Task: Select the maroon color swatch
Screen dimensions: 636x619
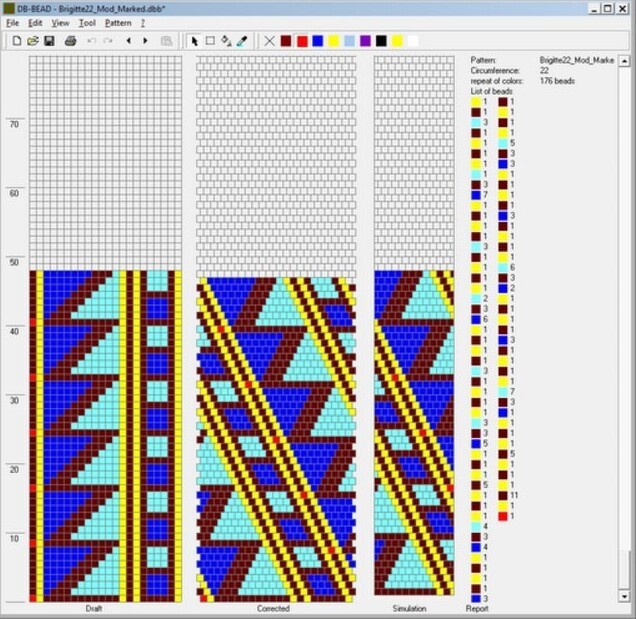Action: pos(285,41)
